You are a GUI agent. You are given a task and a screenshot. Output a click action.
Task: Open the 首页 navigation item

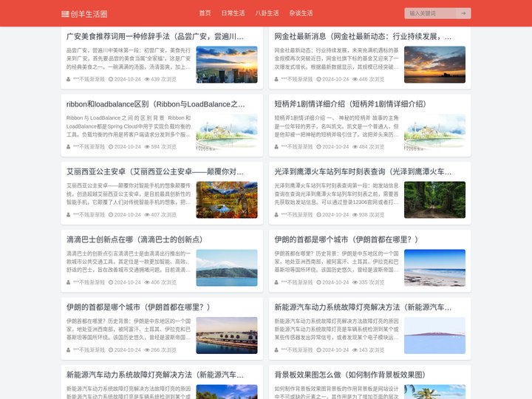[205, 13]
